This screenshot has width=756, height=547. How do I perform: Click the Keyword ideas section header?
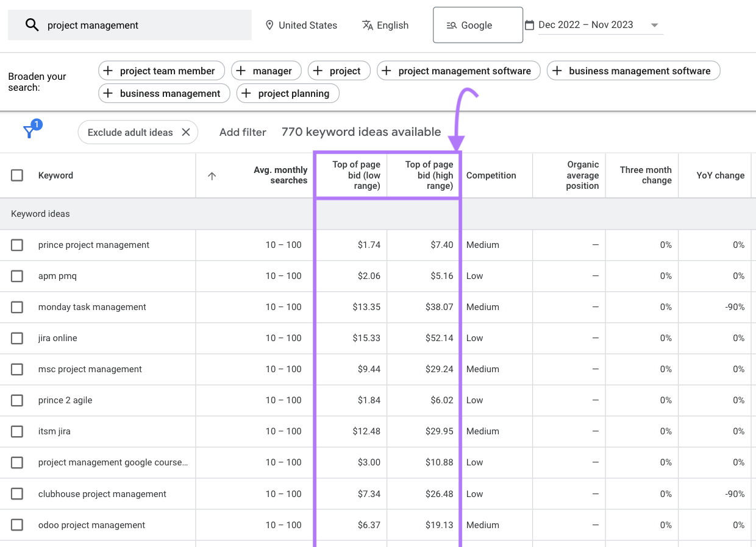tap(40, 214)
